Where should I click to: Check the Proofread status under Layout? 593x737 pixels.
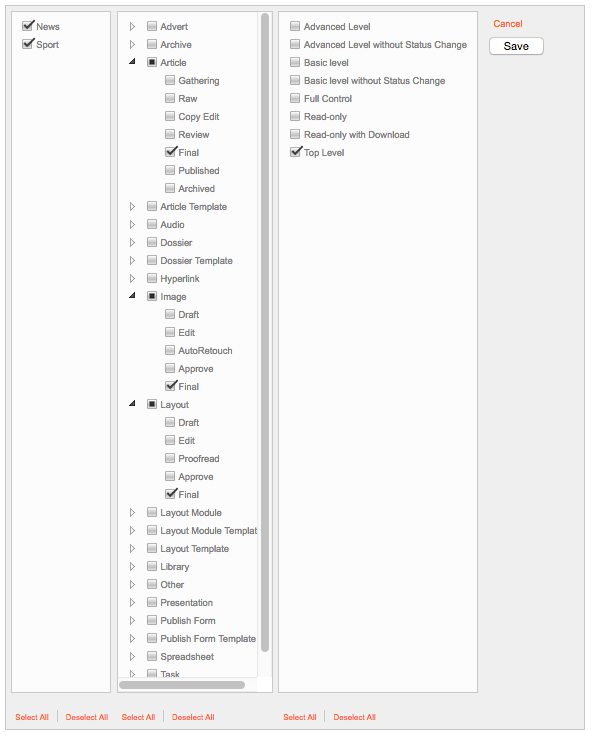(x=170, y=458)
